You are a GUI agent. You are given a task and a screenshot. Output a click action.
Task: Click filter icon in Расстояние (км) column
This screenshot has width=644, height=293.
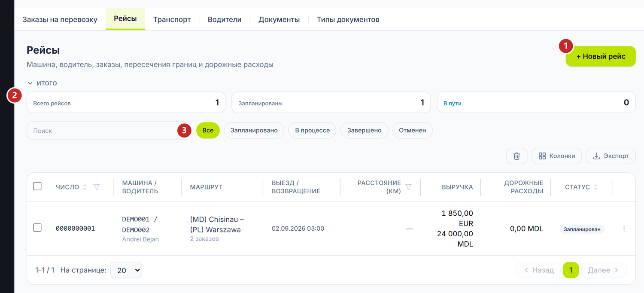(408, 187)
